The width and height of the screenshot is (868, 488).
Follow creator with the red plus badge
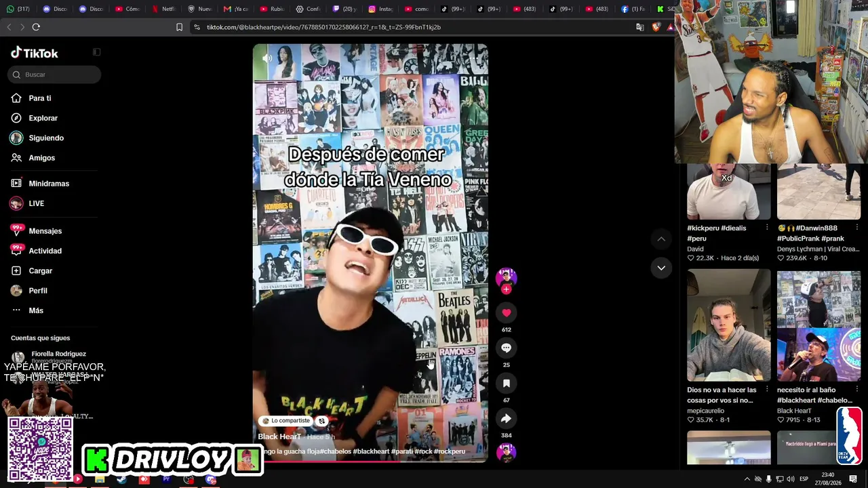[x=506, y=289]
